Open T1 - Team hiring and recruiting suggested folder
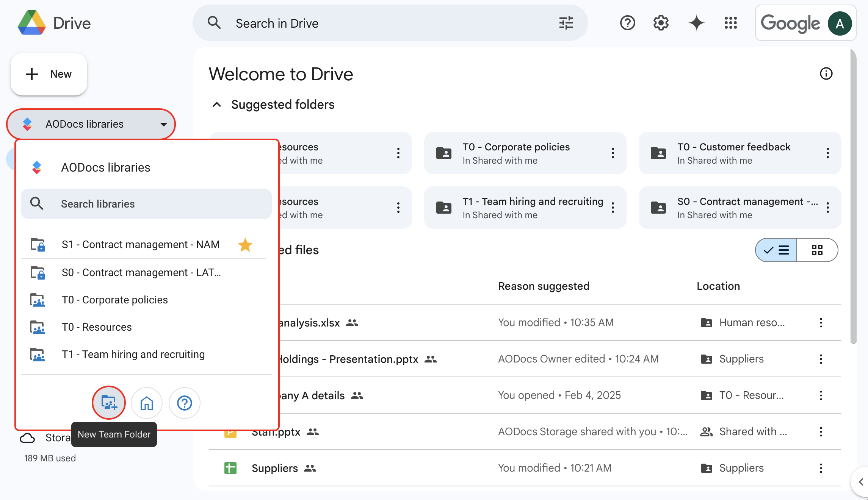Image resolution: width=868 pixels, height=500 pixels. click(525, 208)
